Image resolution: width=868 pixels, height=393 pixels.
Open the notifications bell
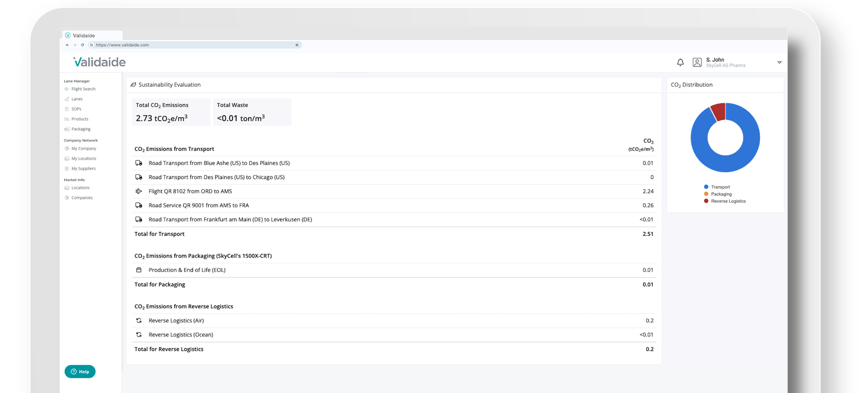click(681, 62)
